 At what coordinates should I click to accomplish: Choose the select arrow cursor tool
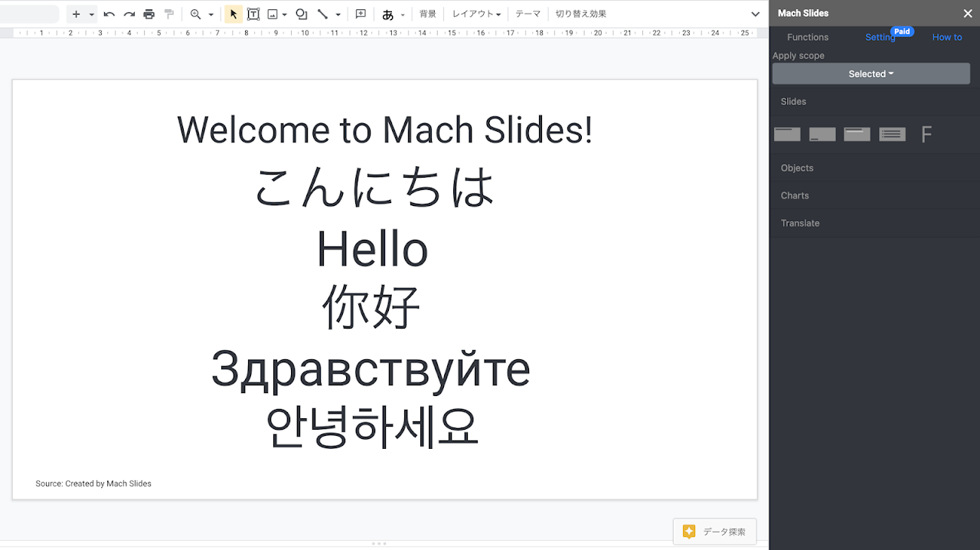tap(234, 14)
